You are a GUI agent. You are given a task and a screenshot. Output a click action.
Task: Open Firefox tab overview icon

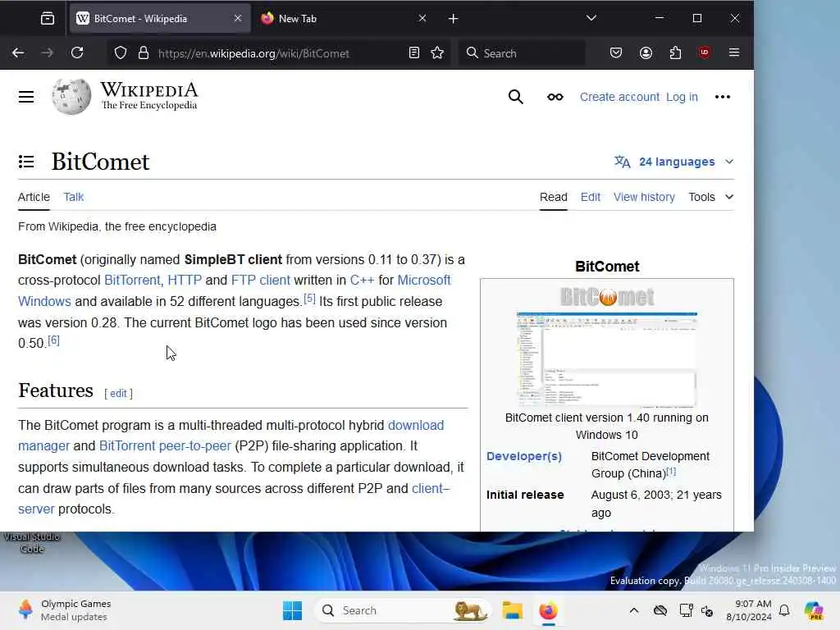(47, 19)
